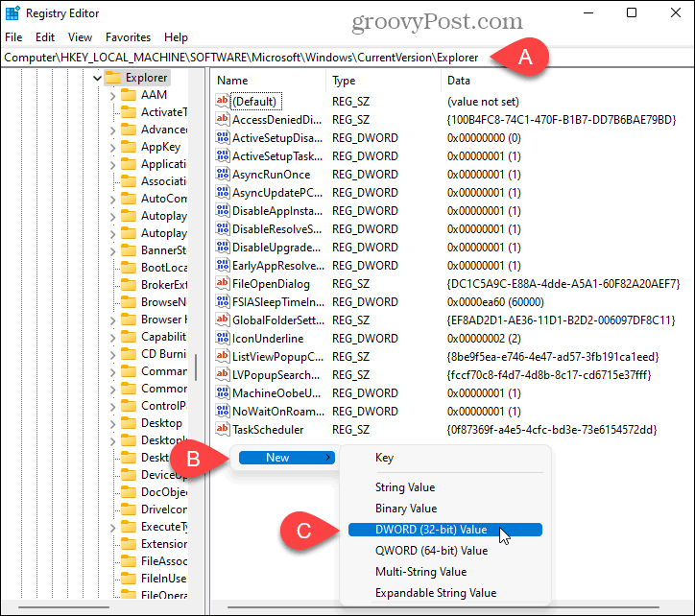Image resolution: width=695 pixels, height=616 pixels.
Task: Click the IconUnderline DWORD icon
Action: 223,338
